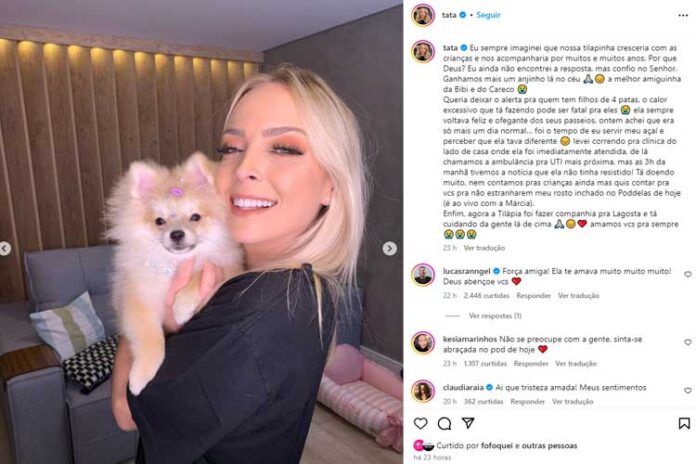Open the three-dot more options menu
The width and height of the screenshot is (696, 464).
(x=683, y=16)
